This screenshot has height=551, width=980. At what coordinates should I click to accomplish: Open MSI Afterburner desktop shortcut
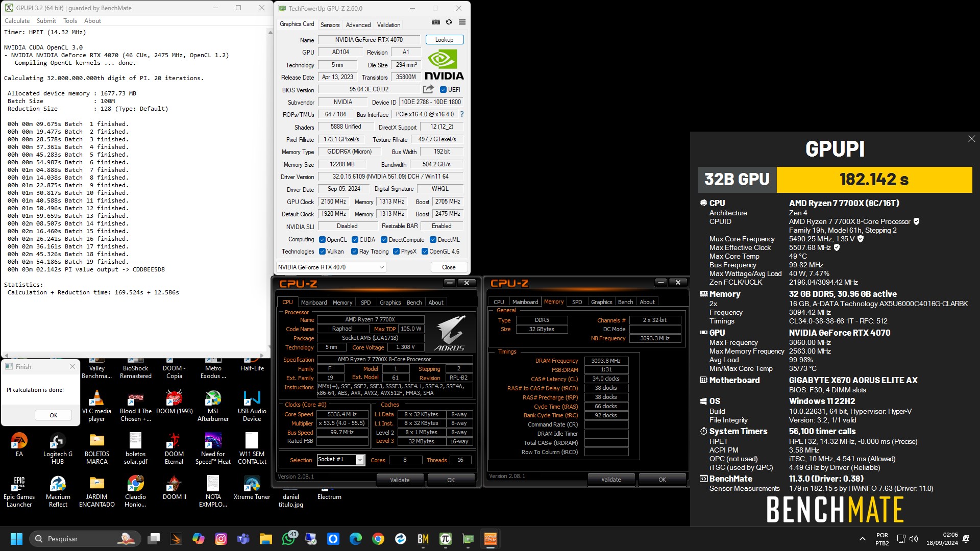[x=213, y=406]
